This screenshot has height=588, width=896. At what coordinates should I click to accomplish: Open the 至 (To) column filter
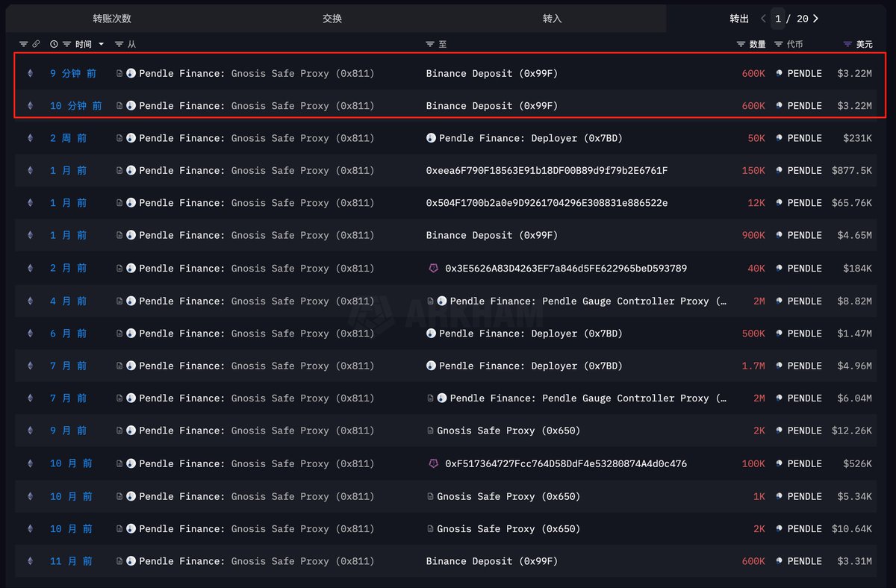pos(430,45)
